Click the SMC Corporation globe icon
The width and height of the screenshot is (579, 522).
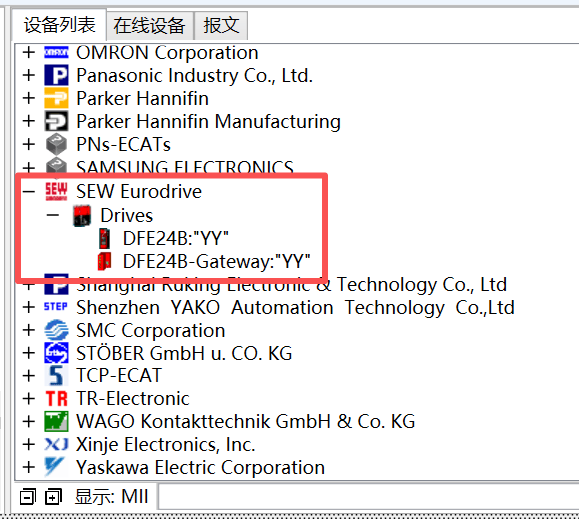coord(56,330)
